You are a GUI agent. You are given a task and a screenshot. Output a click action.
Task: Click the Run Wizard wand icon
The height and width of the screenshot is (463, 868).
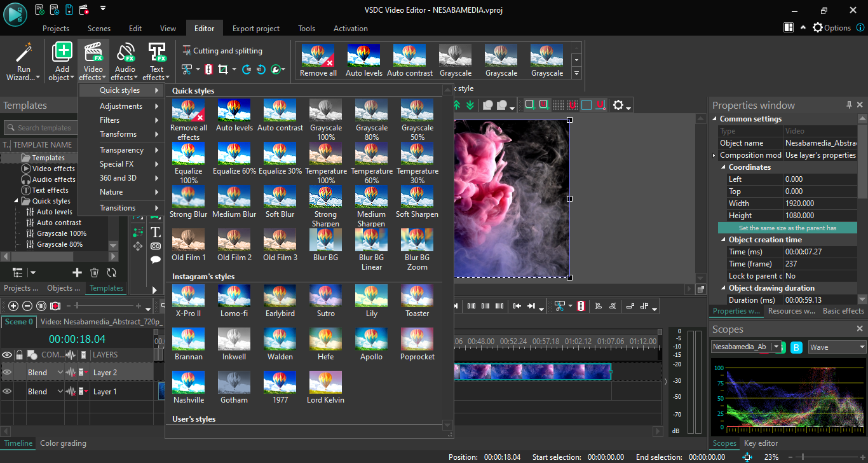[24, 55]
